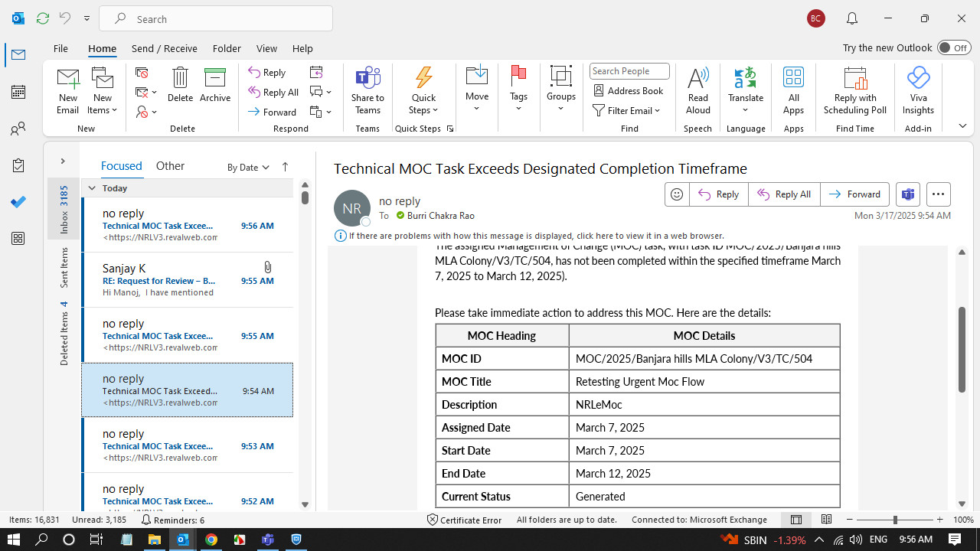This screenshot has height=551, width=980.
Task: Click the smiley reaction icon in message header
Action: pos(677,194)
